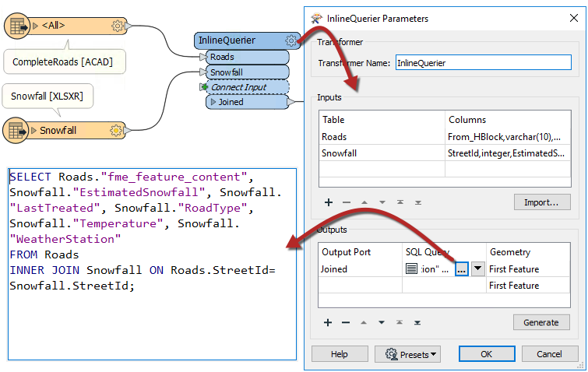
Task: Open the InlineQuerier transformer gear settings
Action: pyautogui.click(x=291, y=41)
